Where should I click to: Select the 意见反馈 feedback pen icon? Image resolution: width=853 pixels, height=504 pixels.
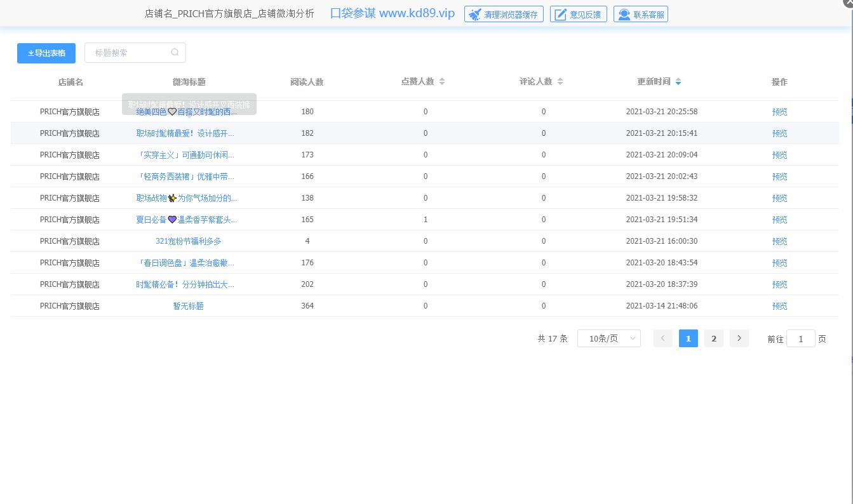[x=560, y=14]
